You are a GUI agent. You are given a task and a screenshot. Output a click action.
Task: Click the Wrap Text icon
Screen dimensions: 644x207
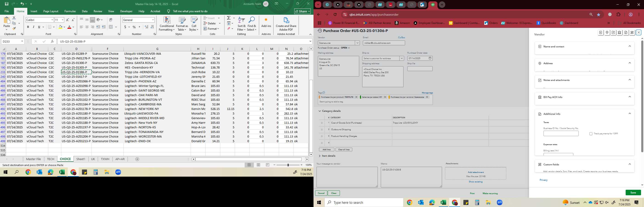(x=111, y=20)
